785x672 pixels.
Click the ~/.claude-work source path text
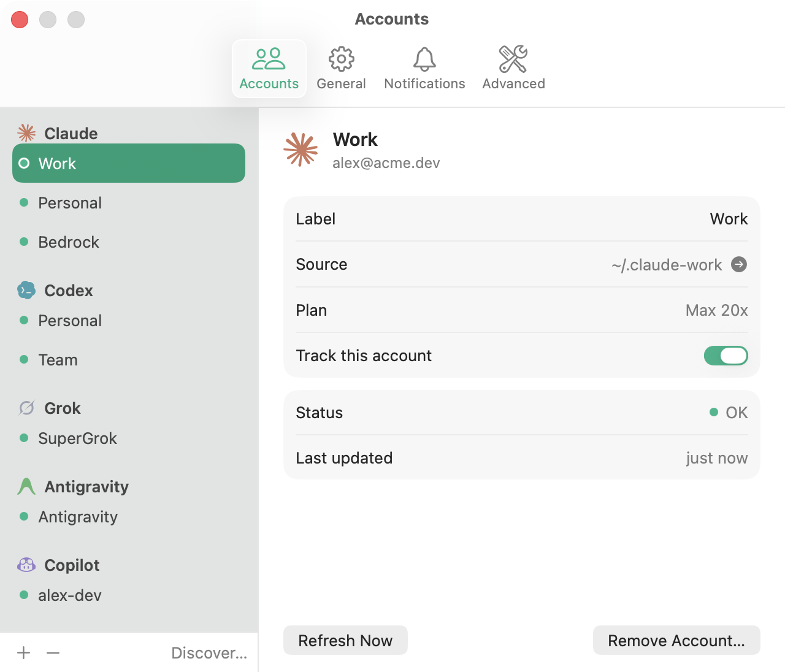click(x=667, y=265)
